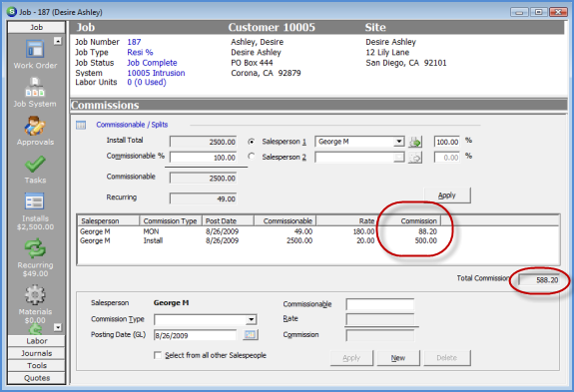Screen dimensions: 574x392
Task: Open the Tasks checkmark icon
Action: click(x=35, y=165)
